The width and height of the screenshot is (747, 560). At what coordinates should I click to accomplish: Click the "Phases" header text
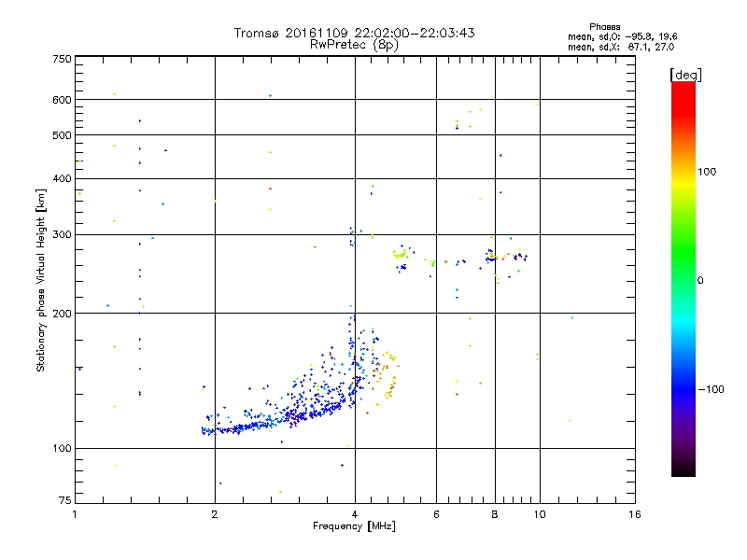tap(604, 27)
